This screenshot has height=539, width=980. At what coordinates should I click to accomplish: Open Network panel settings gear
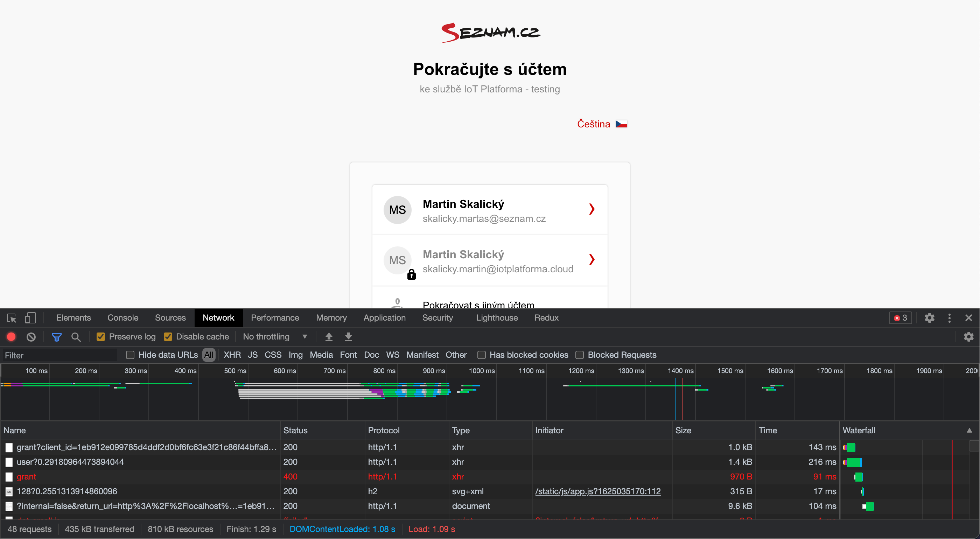[968, 337]
